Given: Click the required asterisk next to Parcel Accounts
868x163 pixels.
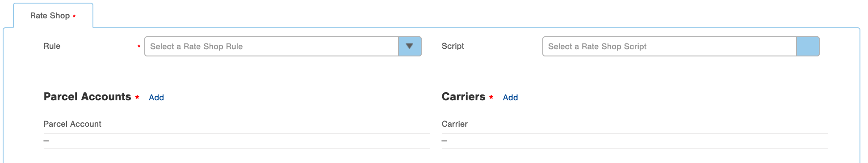Looking at the screenshot, I should pos(137,97).
